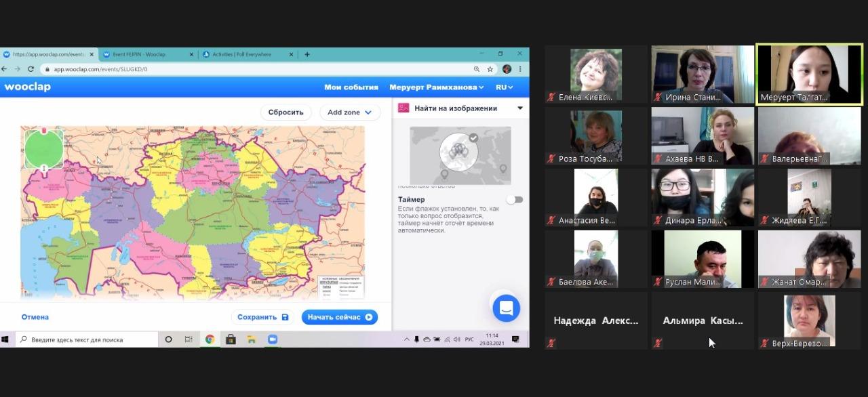Click the taskbar clock showing 11:14
868x397 pixels.
(492, 339)
